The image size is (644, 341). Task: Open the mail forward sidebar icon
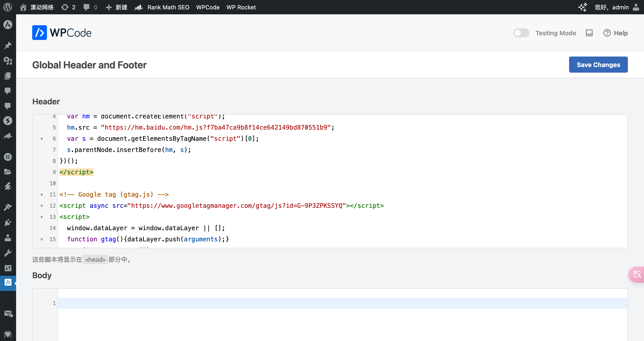coord(8,314)
